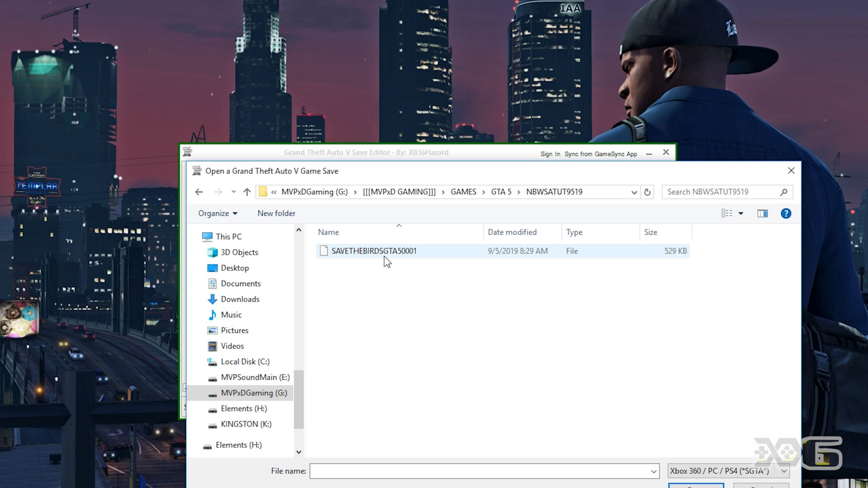Select MVPSoundMain (E:) drive
The height and width of the screenshot is (488, 868).
pos(255,377)
